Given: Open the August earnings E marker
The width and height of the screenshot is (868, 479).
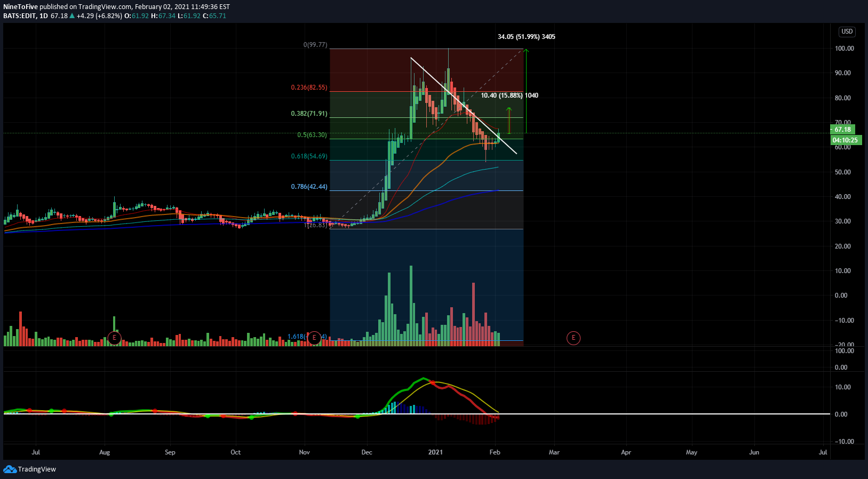Looking at the screenshot, I should point(114,338).
